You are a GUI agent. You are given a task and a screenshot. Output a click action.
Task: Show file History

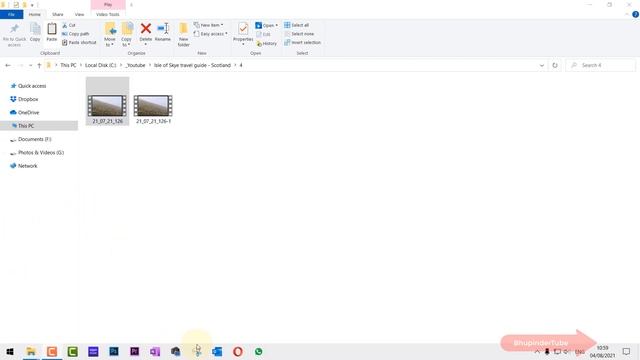[267, 43]
